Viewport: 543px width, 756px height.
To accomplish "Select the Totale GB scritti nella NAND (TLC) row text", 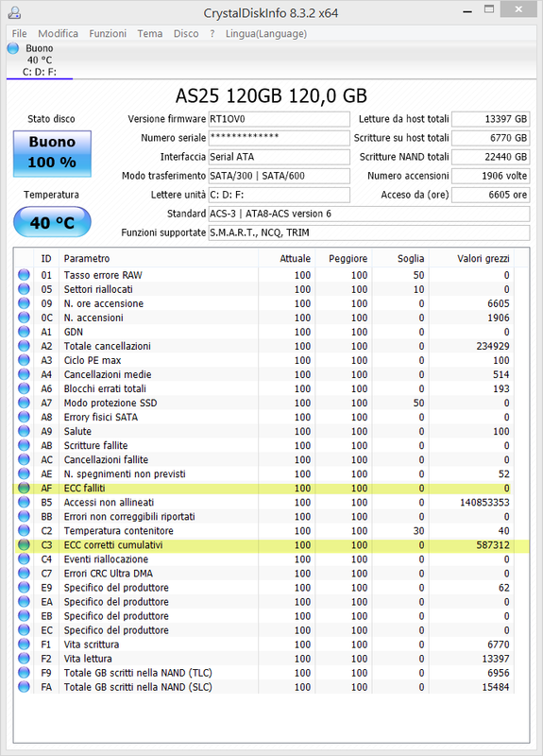I will (x=138, y=673).
